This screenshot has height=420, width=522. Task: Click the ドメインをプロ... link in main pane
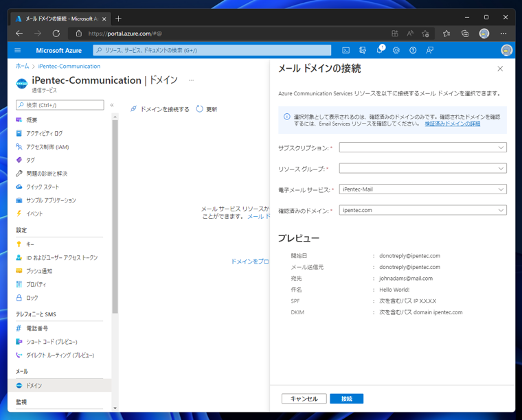pos(250,261)
